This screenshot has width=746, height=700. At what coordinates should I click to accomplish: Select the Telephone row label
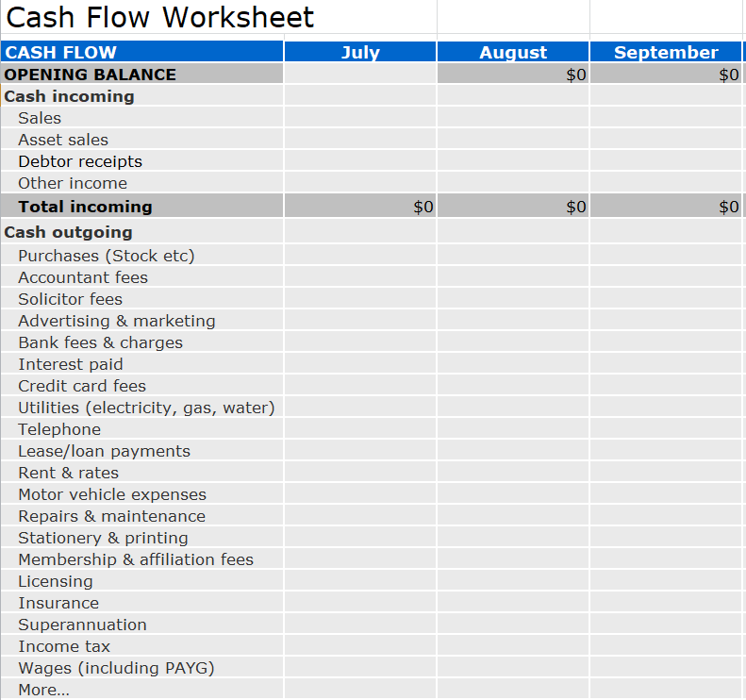[x=59, y=429]
